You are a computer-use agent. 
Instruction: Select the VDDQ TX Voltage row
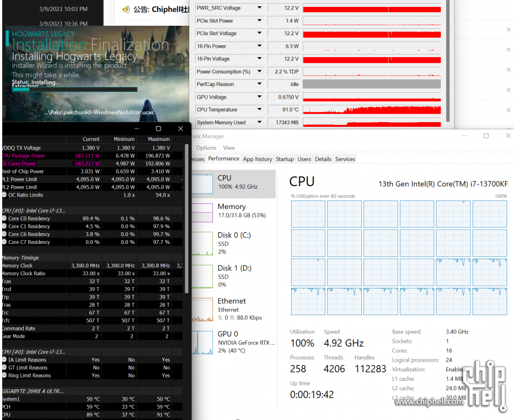click(92, 148)
